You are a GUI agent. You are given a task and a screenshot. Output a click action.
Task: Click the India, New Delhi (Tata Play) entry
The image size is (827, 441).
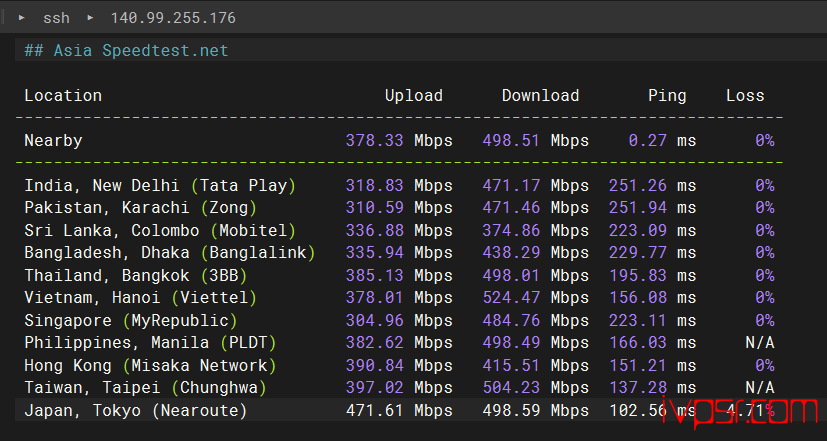click(x=160, y=186)
